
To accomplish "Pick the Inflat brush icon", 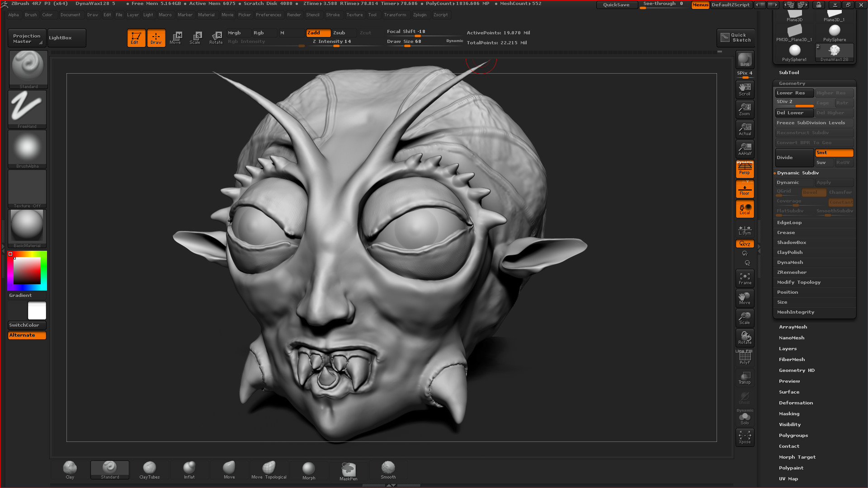I will (x=189, y=469).
